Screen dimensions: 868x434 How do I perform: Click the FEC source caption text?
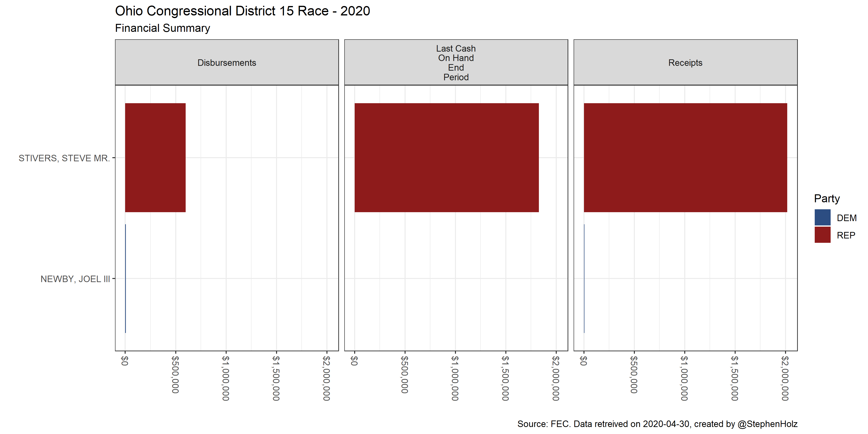click(x=657, y=424)
